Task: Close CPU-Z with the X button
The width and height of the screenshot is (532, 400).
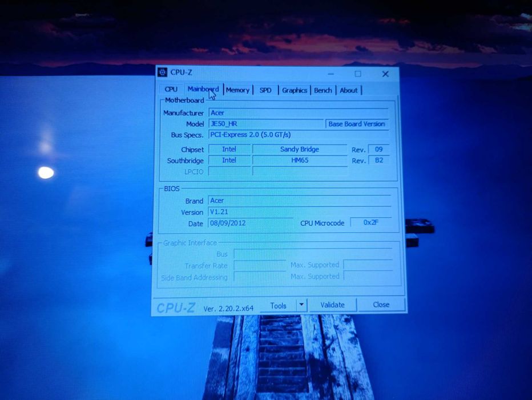Action: tap(385, 74)
